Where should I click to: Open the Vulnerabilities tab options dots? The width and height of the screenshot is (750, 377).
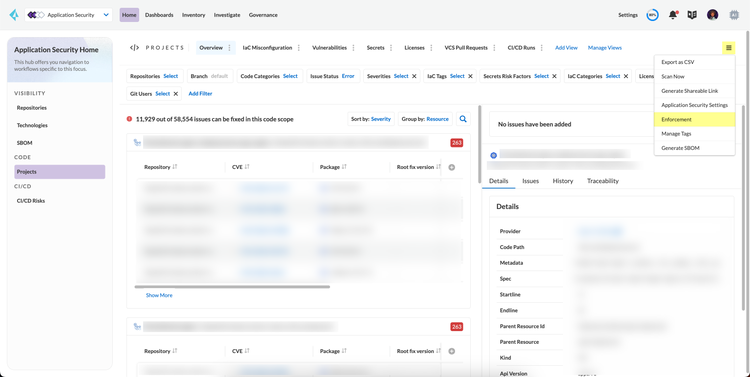pos(353,48)
